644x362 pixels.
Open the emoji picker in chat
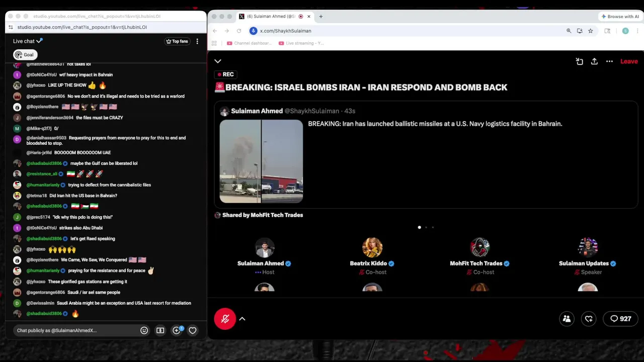(144, 331)
